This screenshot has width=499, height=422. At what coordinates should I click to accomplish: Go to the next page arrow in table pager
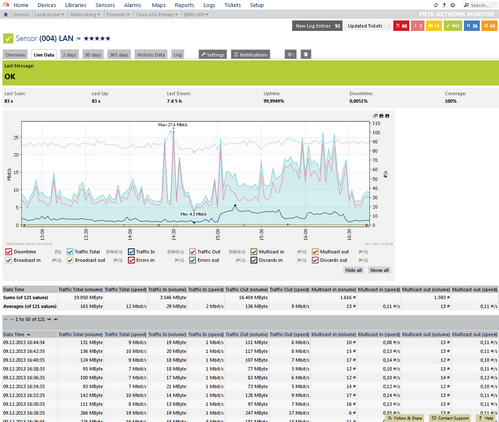click(49, 319)
